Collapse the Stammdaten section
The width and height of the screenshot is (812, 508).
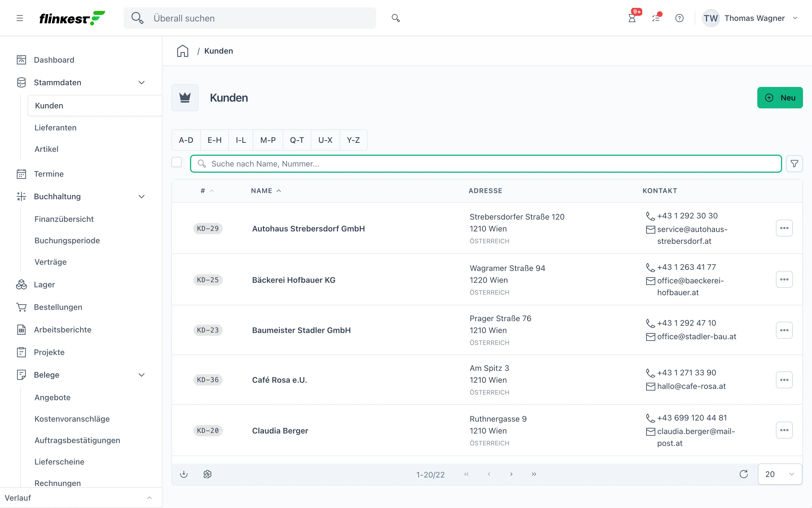[142, 83]
